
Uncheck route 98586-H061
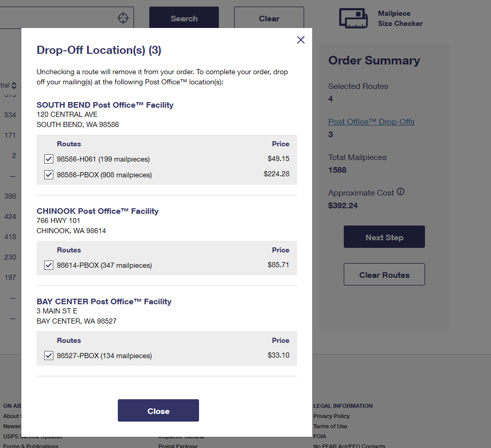(x=49, y=159)
